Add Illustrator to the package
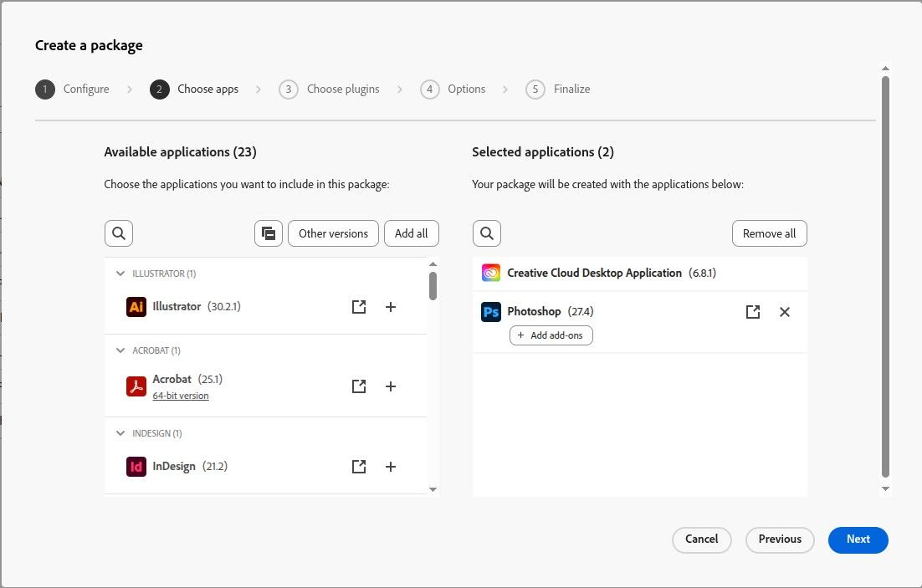Viewport: 922px width, 588px height. (390, 307)
